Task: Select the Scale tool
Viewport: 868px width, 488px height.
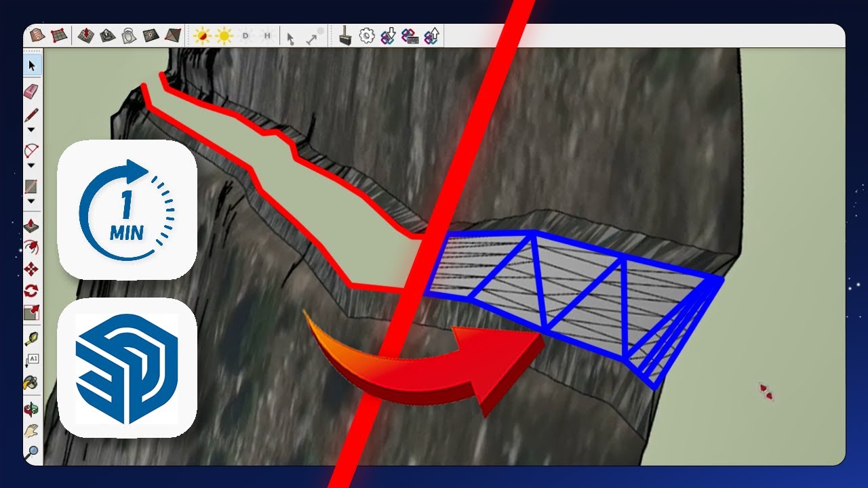Action: (x=31, y=312)
